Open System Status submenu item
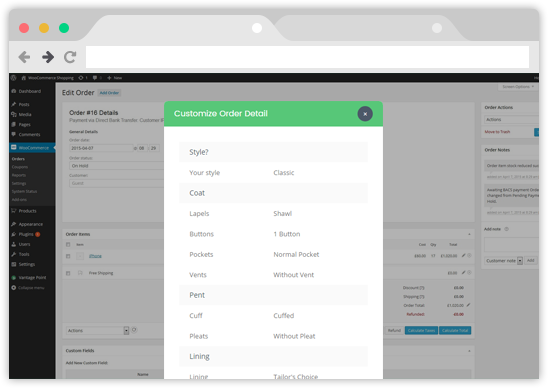The width and height of the screenshot is (548, 388). click(24, 192)
